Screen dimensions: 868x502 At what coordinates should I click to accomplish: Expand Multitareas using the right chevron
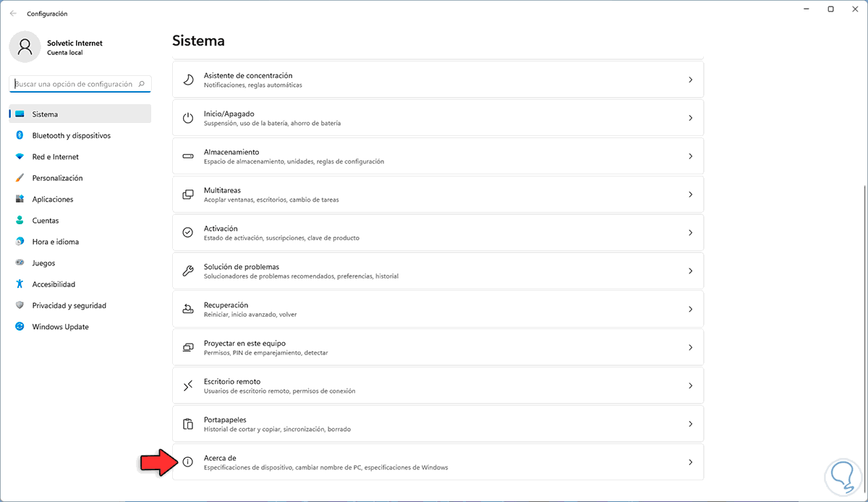click(x=690, y=195)
